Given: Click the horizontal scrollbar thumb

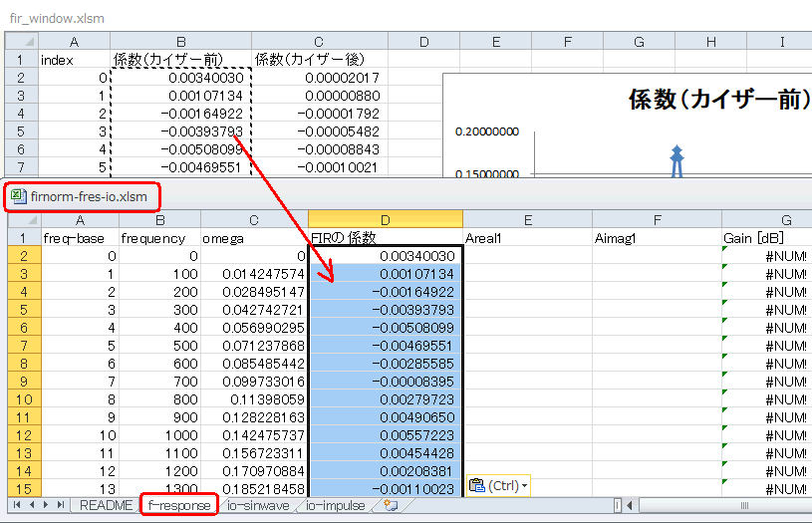Looking at the screenshot, I should [744, 505].
